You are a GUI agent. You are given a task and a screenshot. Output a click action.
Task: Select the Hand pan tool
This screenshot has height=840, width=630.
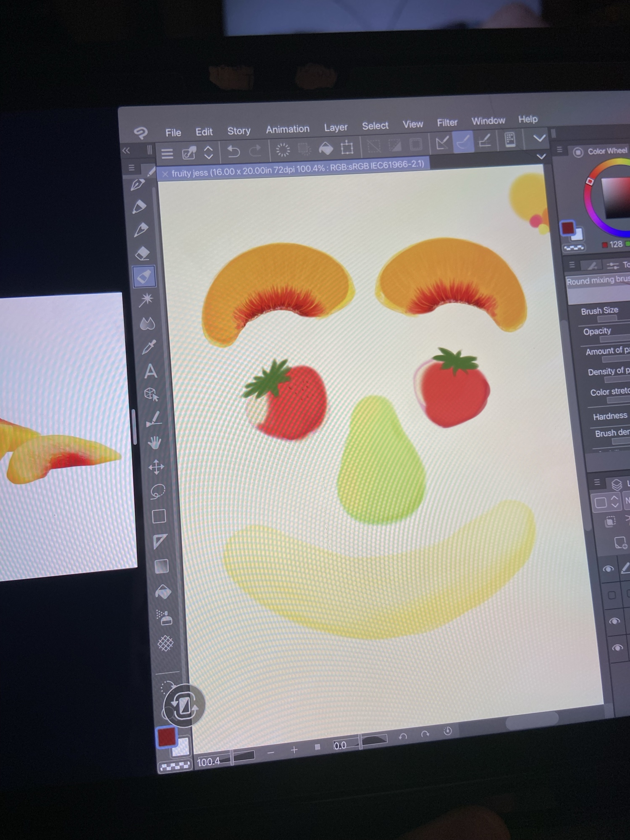pos(155,442)
